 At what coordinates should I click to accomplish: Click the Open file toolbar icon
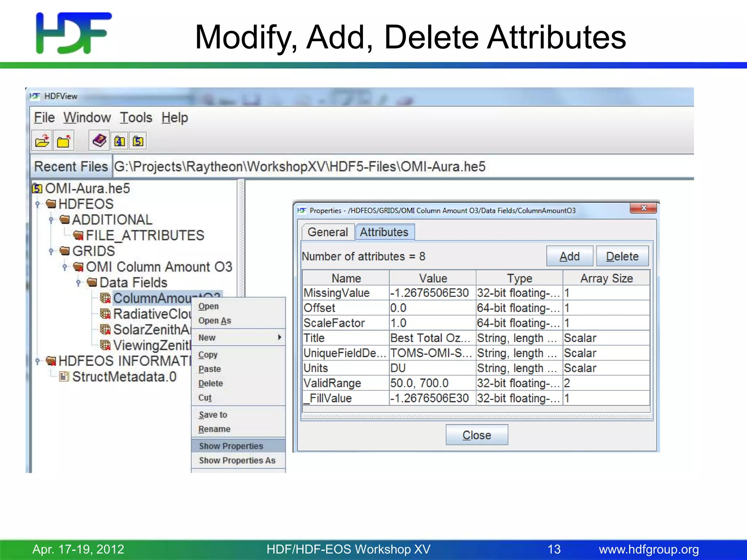point(42,141)
